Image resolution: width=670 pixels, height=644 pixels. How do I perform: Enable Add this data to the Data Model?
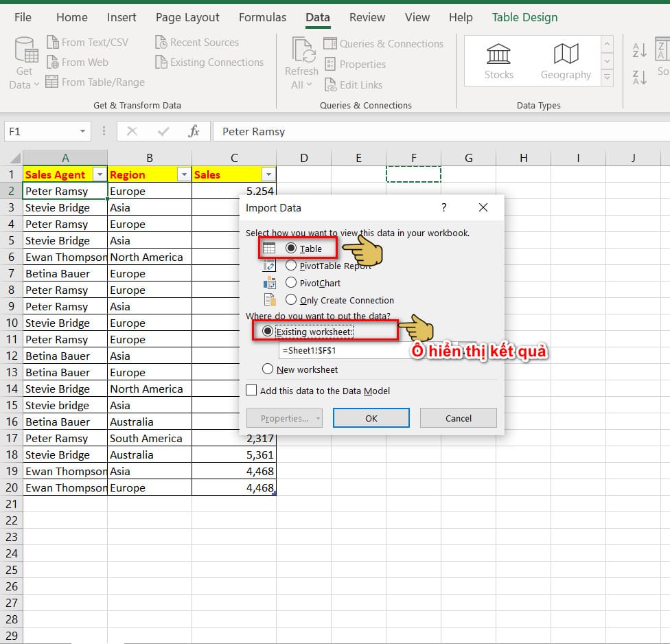coord(251,390)
